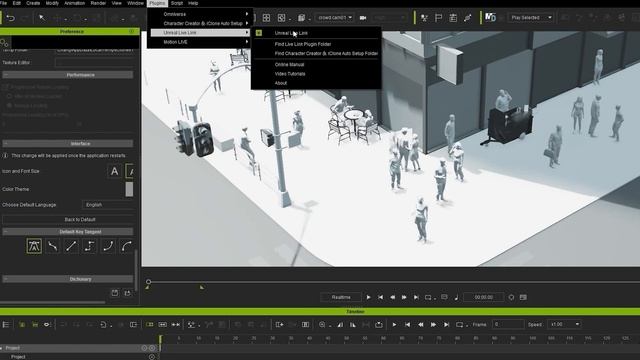This screenshot has width=640, height=360.
Task: Open the Script menu
Action: 177,3
